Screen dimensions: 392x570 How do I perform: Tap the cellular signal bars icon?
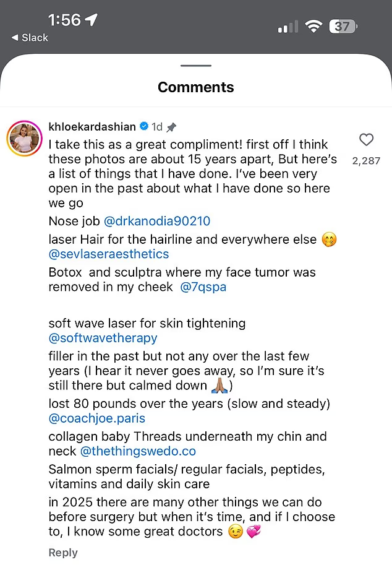coord(288,27)
